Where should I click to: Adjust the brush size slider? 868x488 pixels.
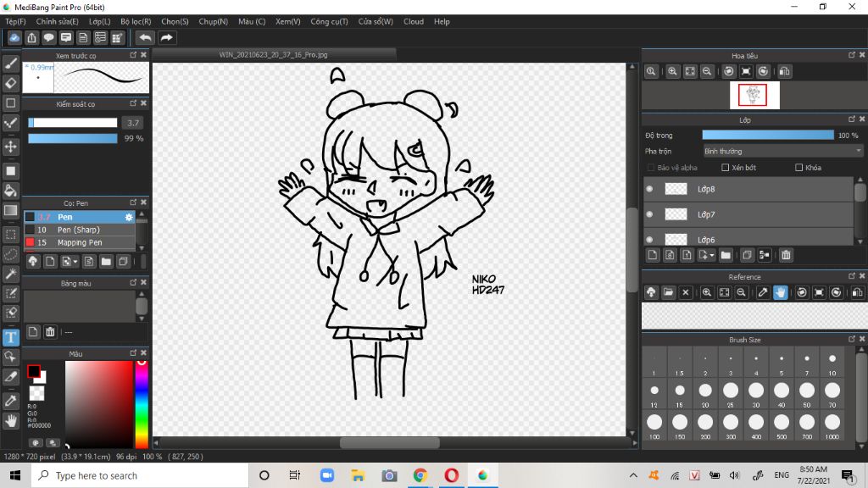pyautogui.click(x=73, y=123)
